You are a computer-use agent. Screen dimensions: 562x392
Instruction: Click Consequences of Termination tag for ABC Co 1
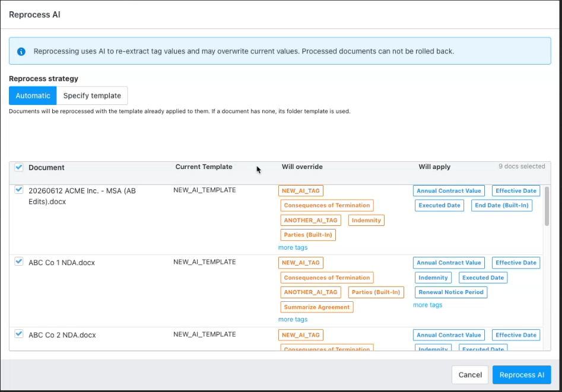click(327, 278)
